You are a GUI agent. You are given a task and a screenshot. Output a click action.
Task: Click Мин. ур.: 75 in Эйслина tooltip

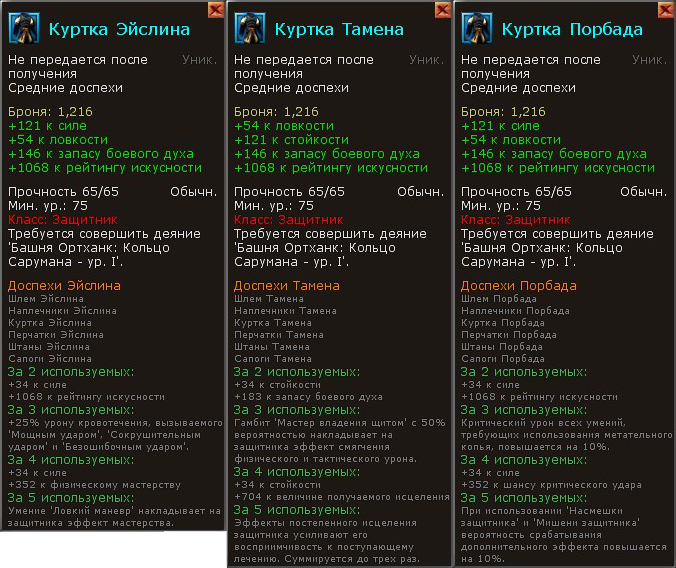48,205
